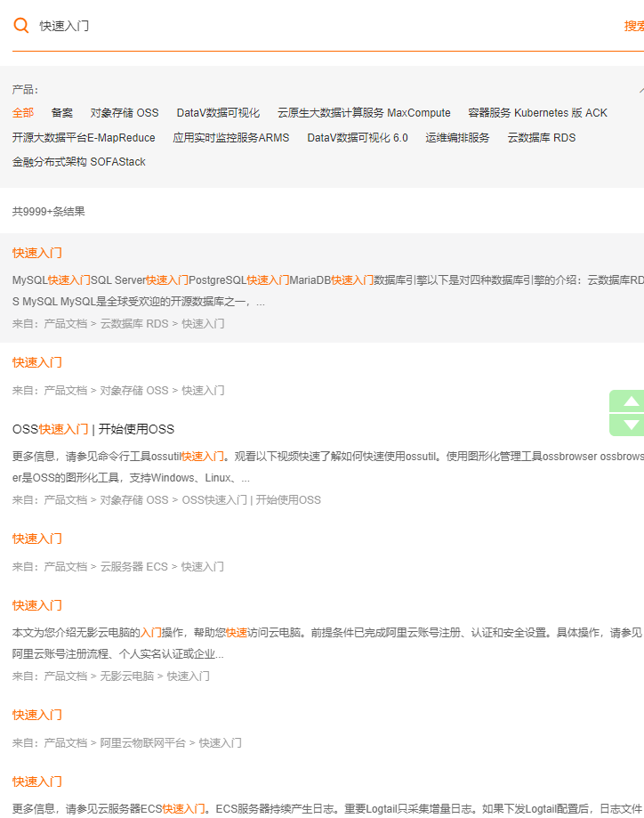The image size is (644, 818).
Task: Filter by 容器服务 Kubernetes 版 ACK
Action: pyautogui.click(x=537, y=113)
